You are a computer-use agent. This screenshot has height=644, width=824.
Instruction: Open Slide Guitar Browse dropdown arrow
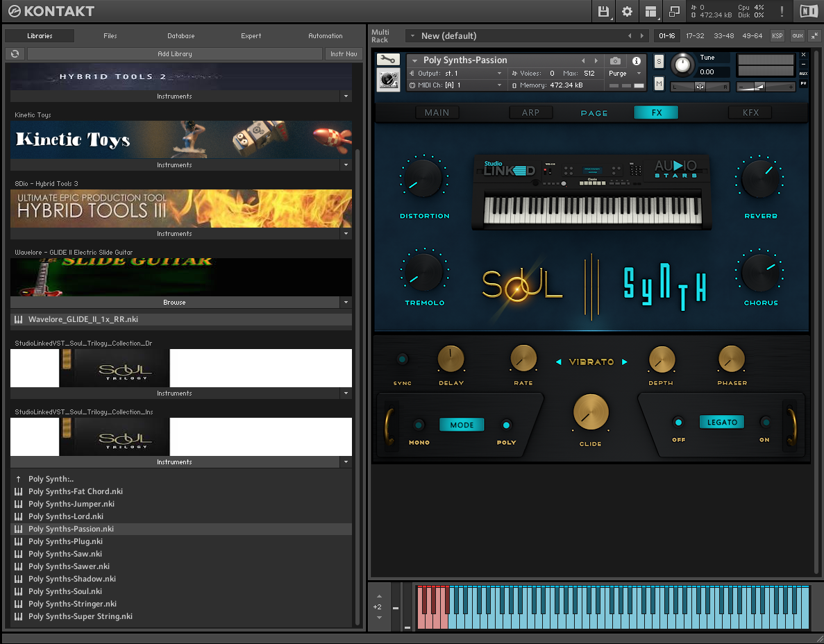[x=346, y=303]
